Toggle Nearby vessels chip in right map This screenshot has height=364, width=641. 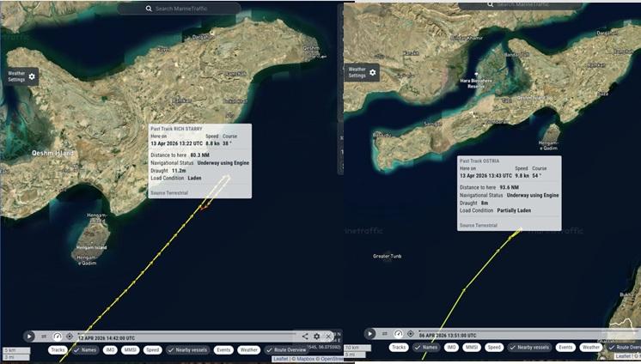point(529,347)
